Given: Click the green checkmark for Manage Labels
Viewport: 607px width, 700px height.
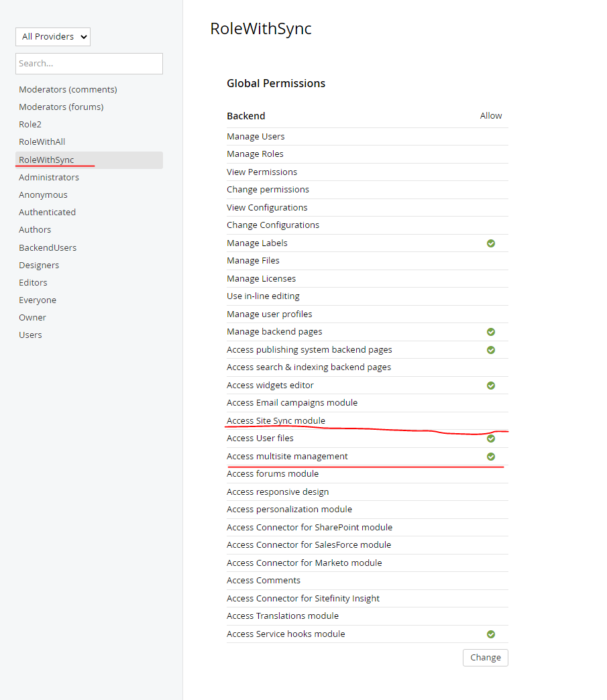Looking at the screenshot, I should (x=491, y=243).
